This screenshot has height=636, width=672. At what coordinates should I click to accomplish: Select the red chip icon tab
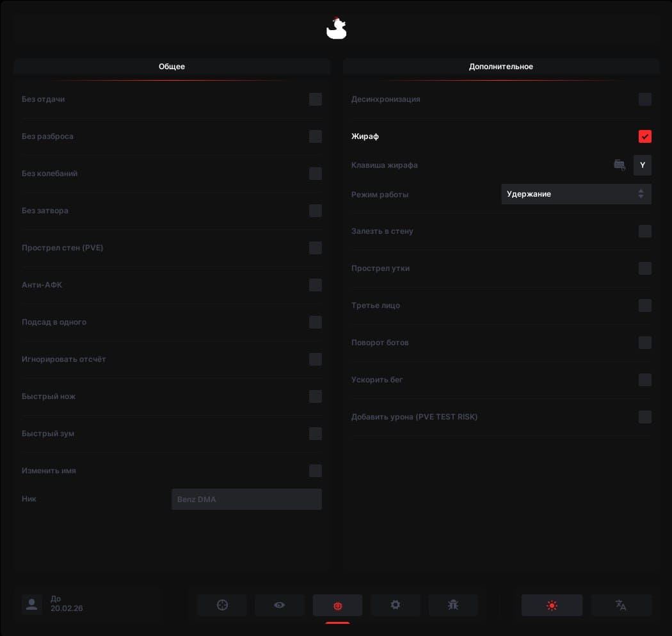click(337, 605)
